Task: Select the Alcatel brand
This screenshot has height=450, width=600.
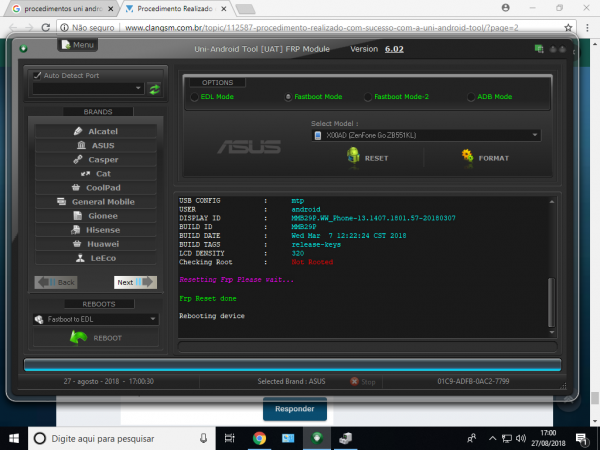Action: (95, 131)
